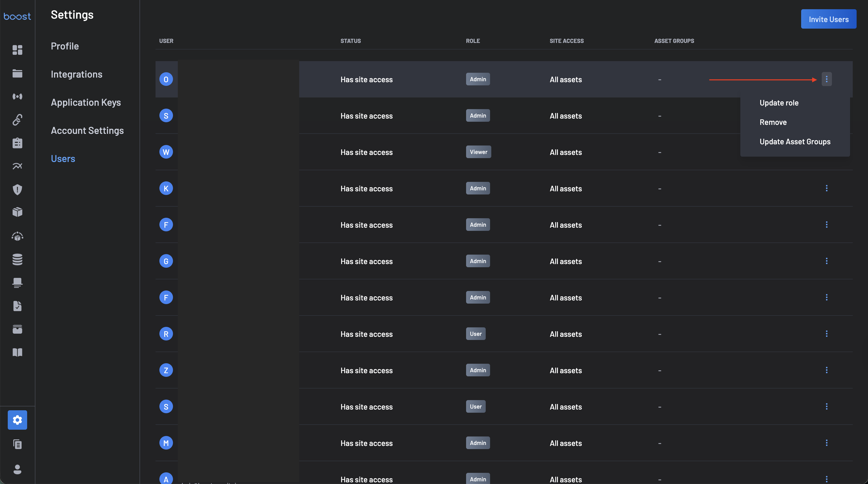Click the Invite Users button
This screenshot has height=484, width=868.
coord(828,19)
